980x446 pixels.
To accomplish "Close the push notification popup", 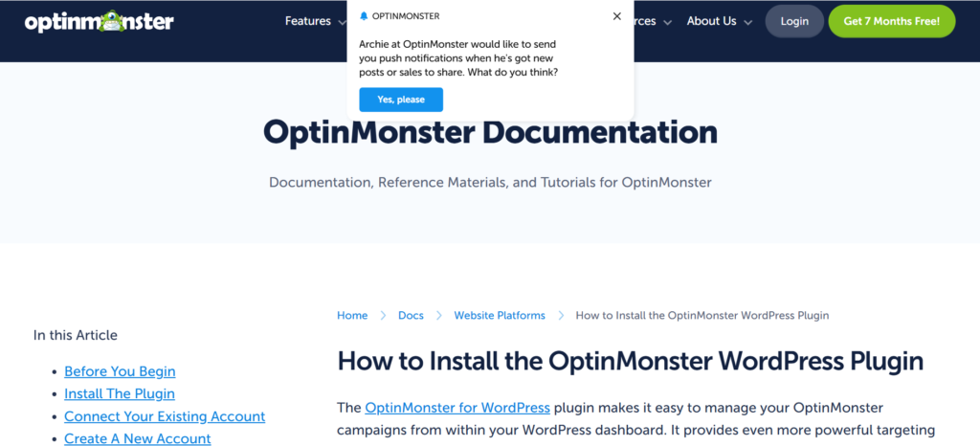I will 617,16.
